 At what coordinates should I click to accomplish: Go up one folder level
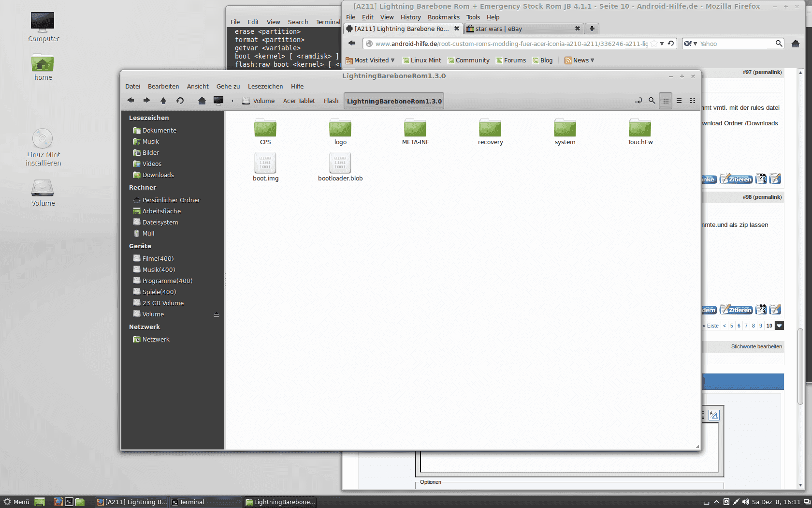coord(163,101)
